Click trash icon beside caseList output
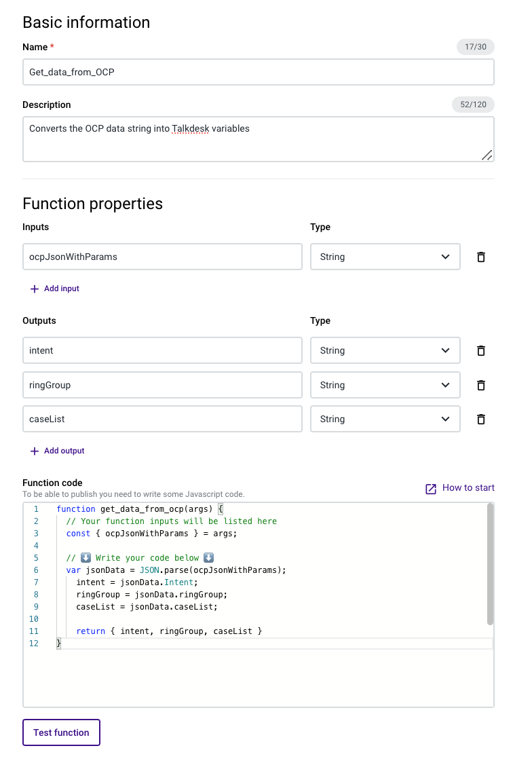The image size is (532, 763). tap(481, 420)
